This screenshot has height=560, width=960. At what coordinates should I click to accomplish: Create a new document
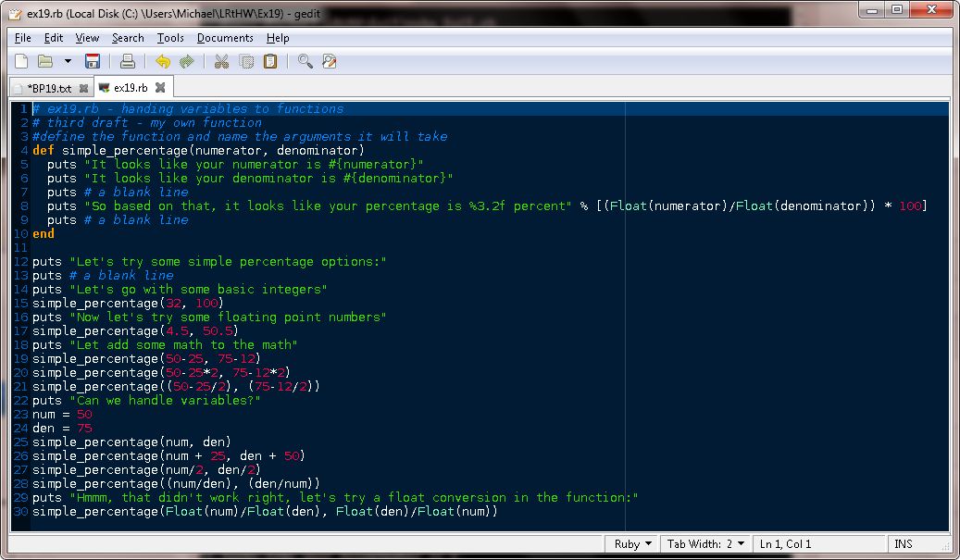[19, 60]
